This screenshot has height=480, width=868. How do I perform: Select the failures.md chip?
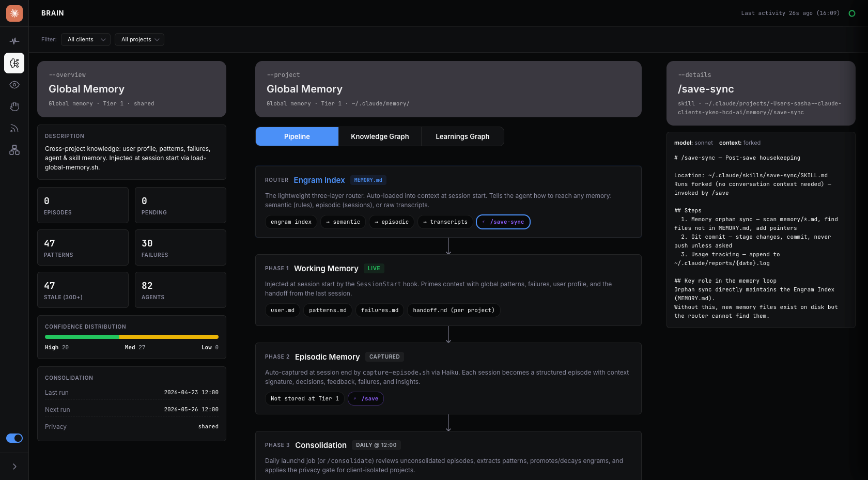point(380,311)
